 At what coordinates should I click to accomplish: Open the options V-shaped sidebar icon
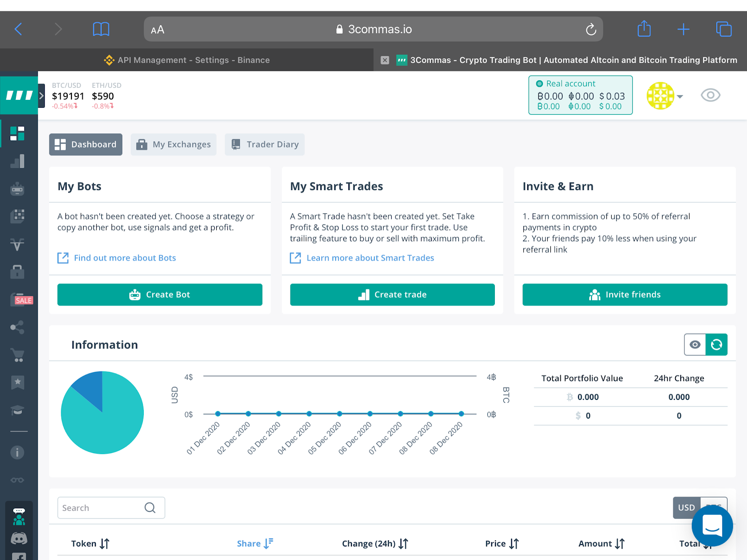click(17, 244)
